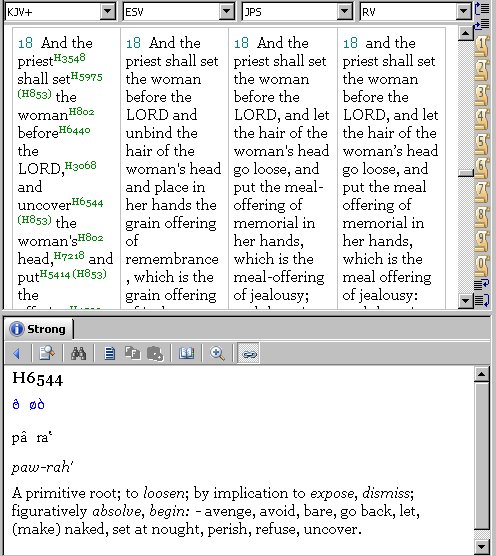496x556 pixels.
Task: Open the KJV+ translation dropdown
Action: [x=108, y=12]
